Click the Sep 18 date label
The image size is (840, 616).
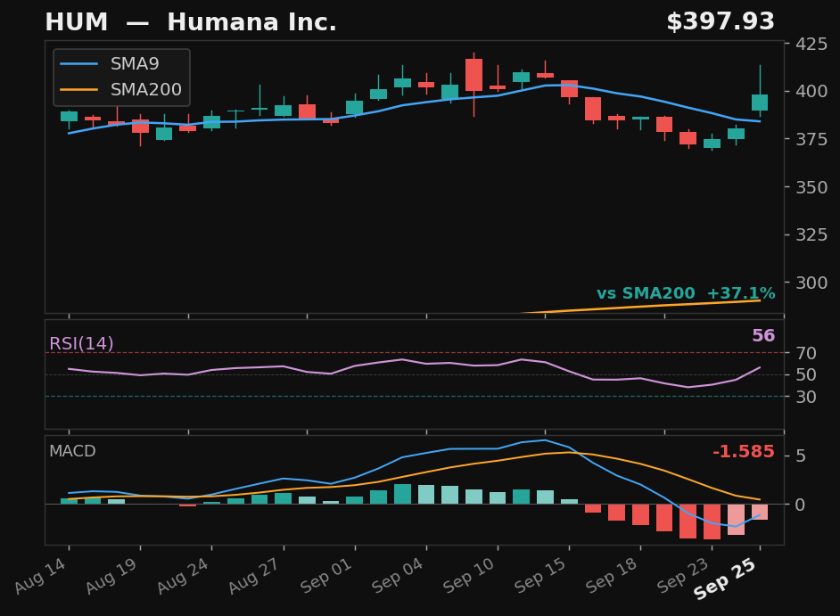613,576
